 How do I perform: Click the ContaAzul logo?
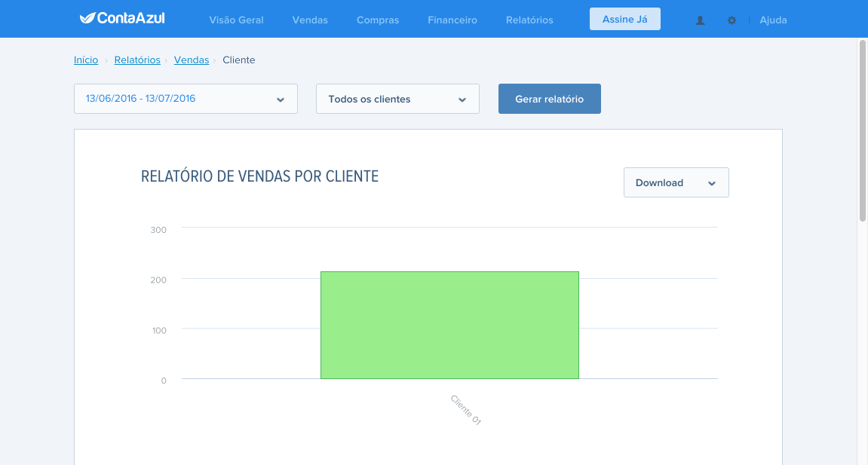122,18
